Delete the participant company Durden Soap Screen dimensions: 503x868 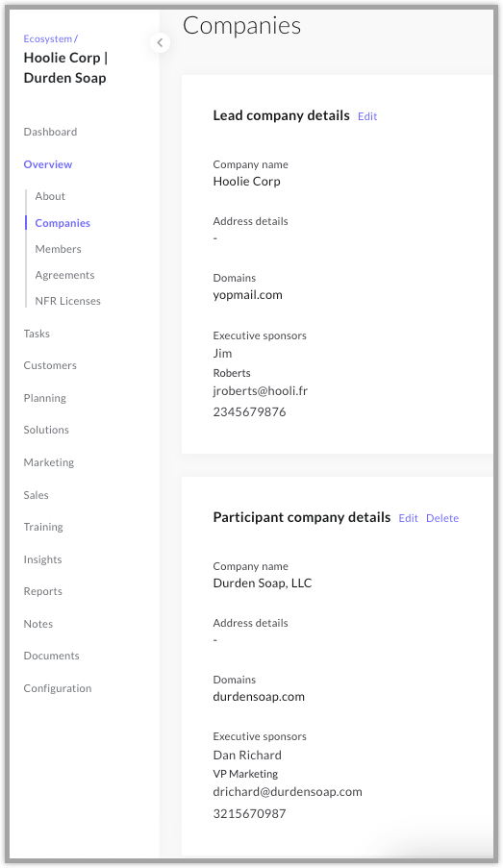point(442,518)
